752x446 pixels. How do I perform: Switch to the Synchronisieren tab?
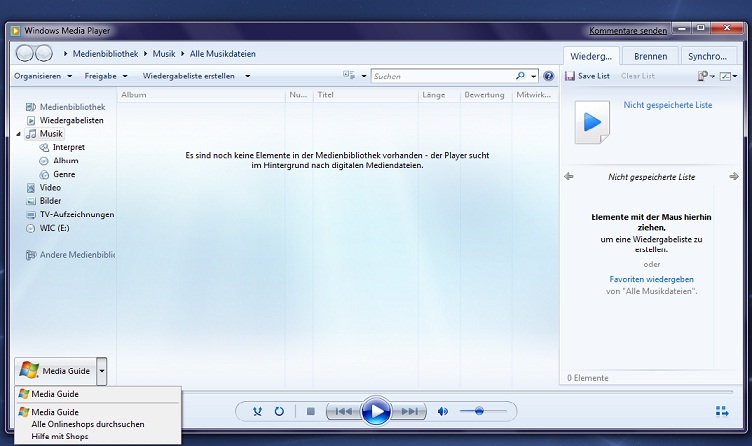point(708,56)
